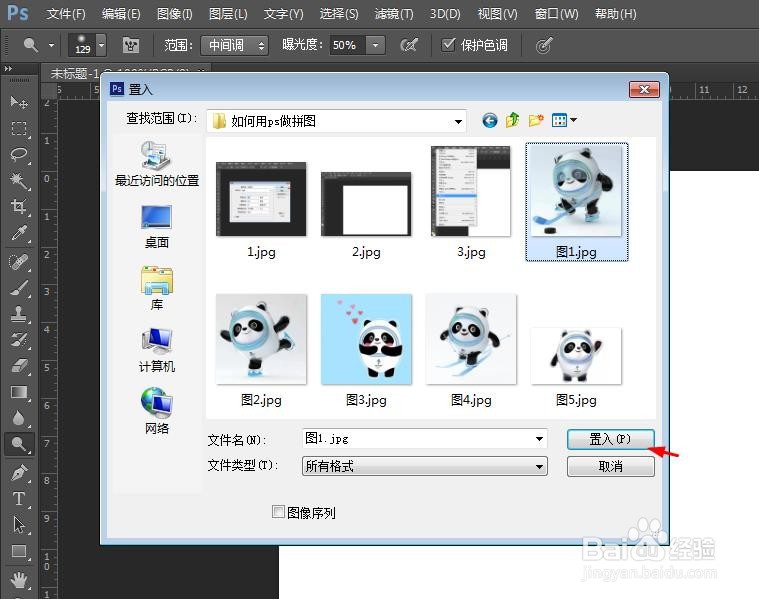Select the Hand tool

19,580
